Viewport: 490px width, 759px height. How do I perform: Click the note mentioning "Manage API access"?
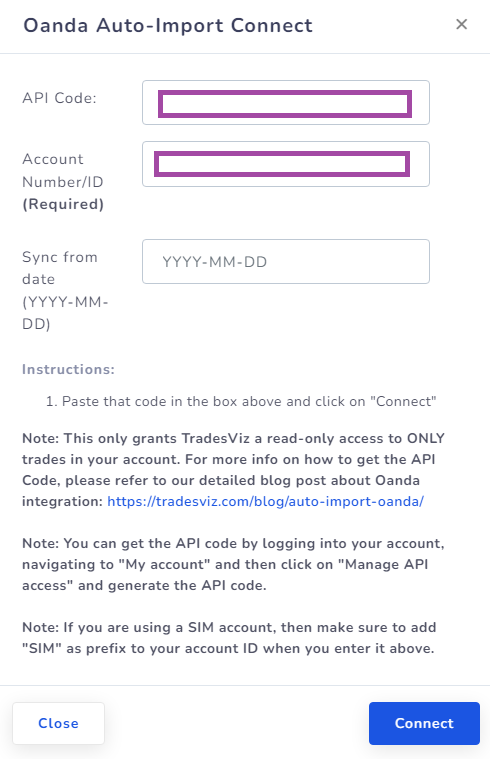[233, 564]
